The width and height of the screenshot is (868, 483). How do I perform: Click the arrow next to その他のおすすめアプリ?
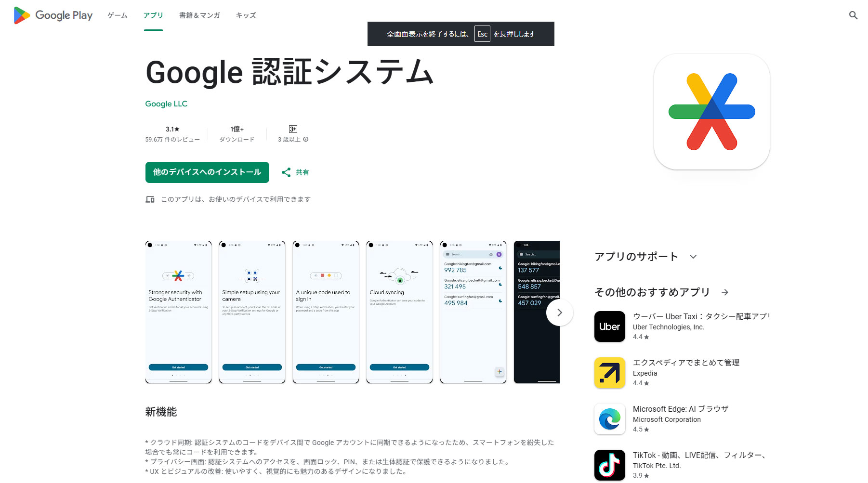[x=725, y=292]
